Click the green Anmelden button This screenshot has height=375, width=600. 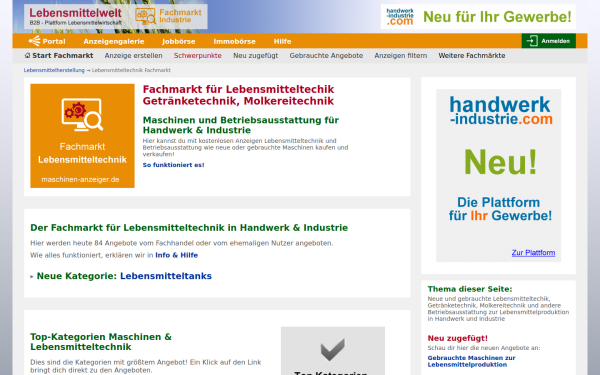pos(548,41)
